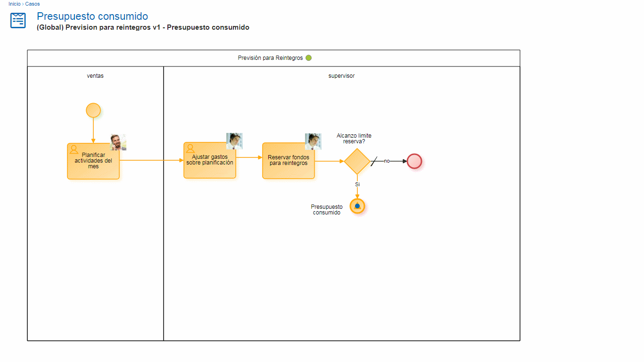Click the case form icon beside the title
The image size is (644, 362).
click(18, 21)
